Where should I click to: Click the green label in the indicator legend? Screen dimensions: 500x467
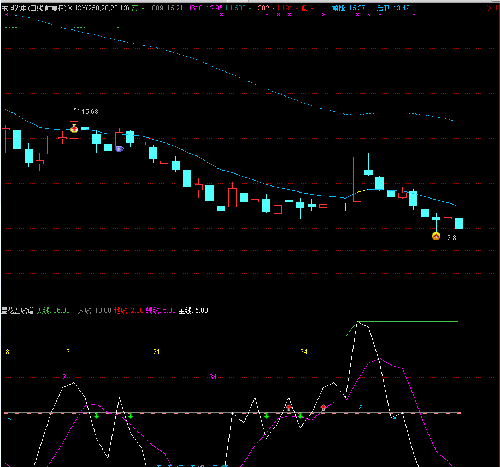coord(53,311)
